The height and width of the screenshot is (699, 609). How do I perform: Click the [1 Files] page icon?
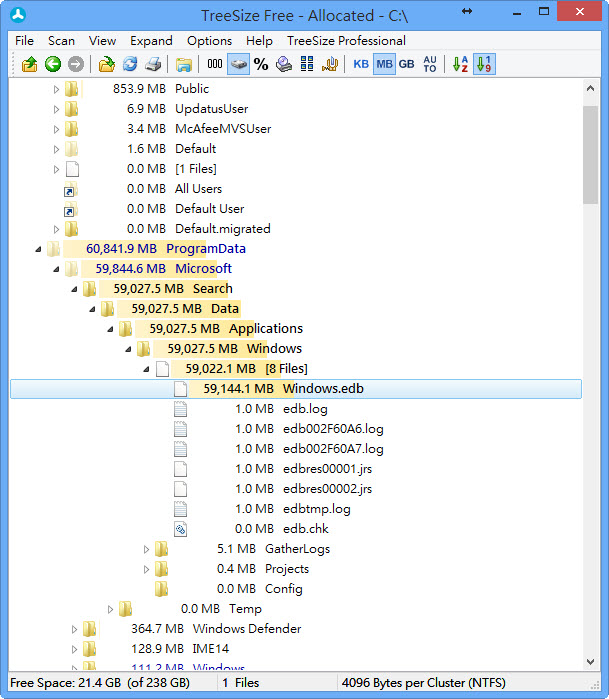[x=72, y=169]
